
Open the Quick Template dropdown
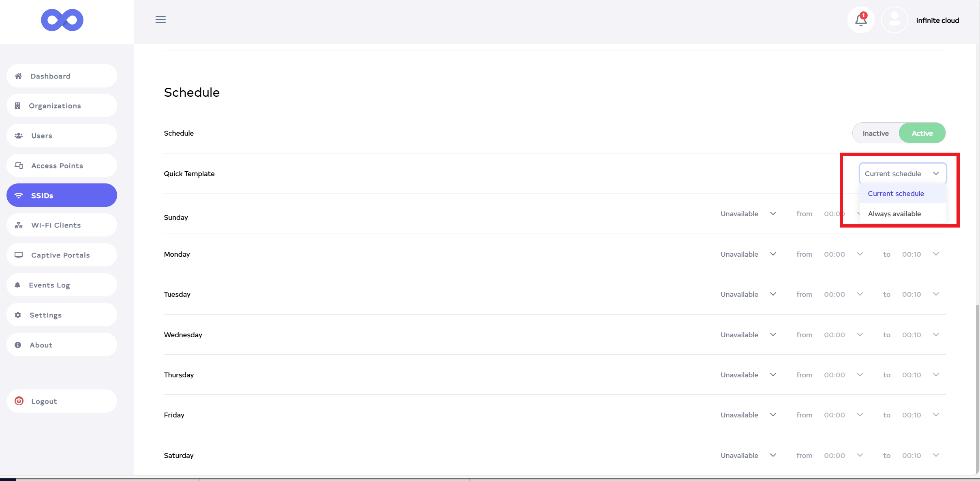[x=902, y=173]
